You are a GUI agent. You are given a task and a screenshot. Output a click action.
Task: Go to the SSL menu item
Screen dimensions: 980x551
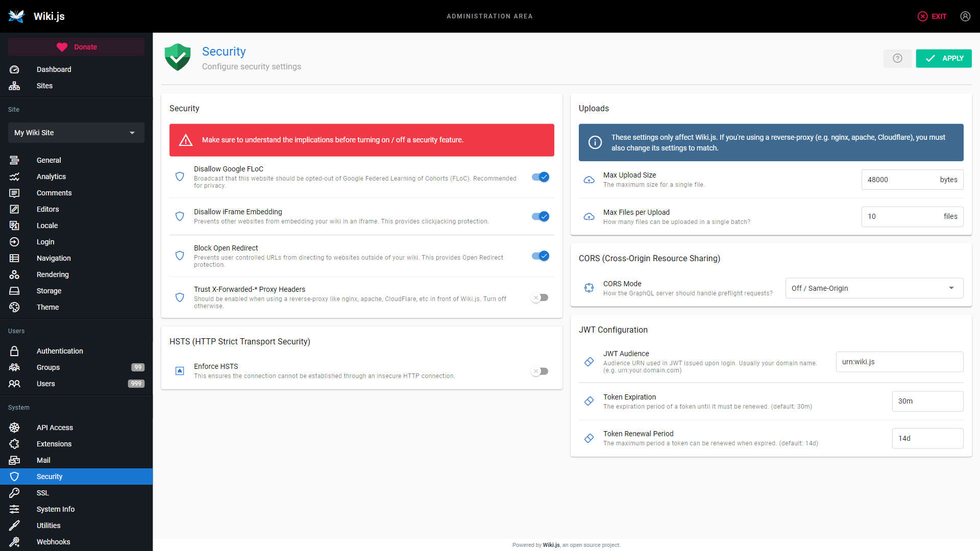click(43, 493)
